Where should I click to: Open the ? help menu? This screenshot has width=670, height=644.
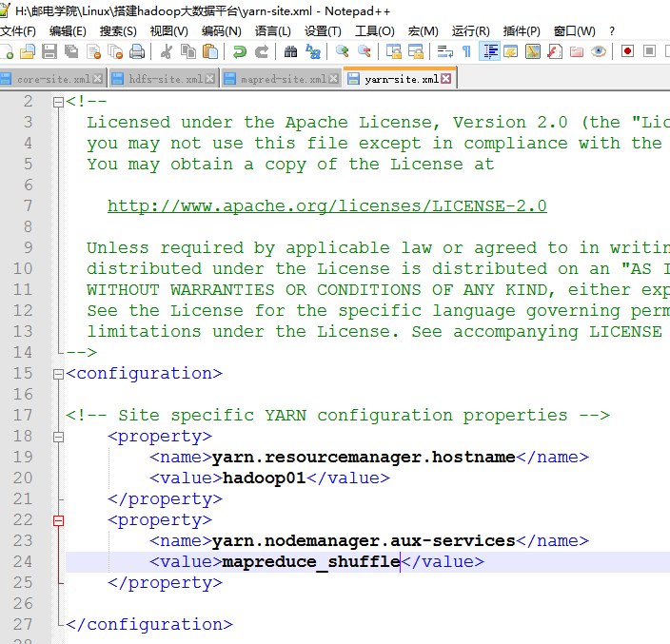point(612,31)
